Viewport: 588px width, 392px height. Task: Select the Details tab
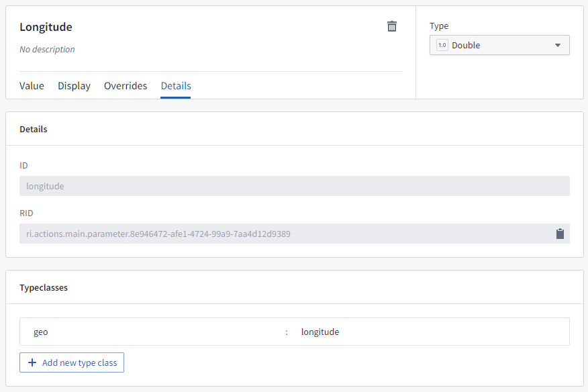coord(176,86)
